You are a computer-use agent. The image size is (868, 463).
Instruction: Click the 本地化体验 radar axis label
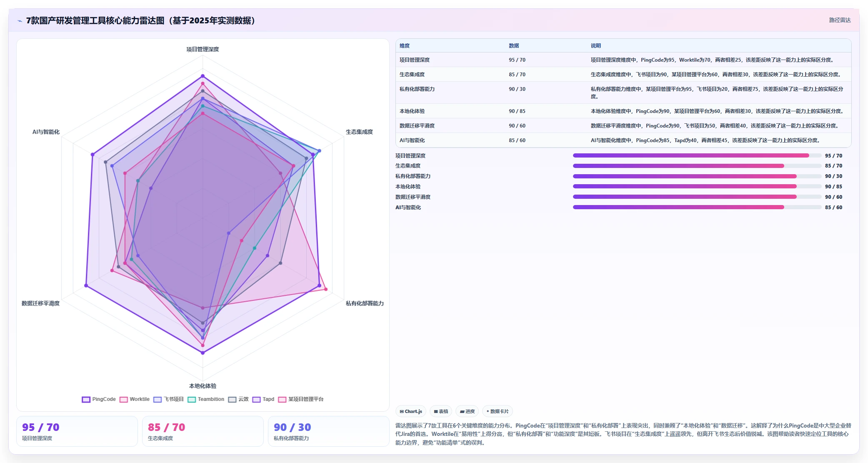pos(203,386)
